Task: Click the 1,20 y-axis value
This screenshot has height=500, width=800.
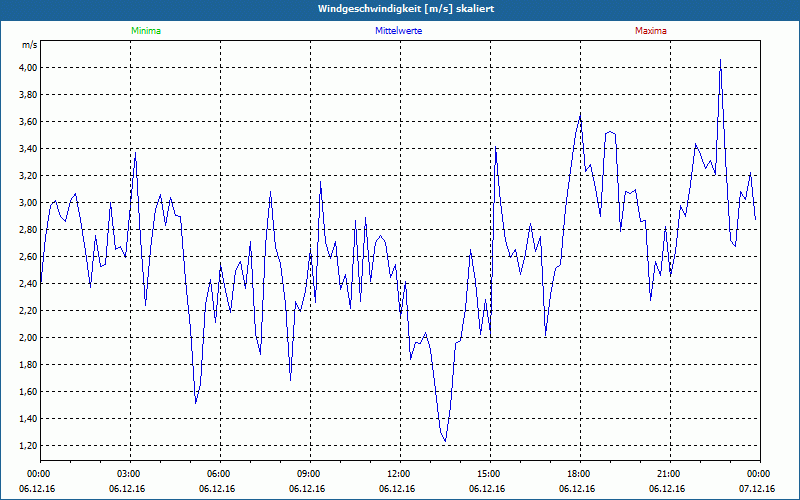Action: point(29,446)
